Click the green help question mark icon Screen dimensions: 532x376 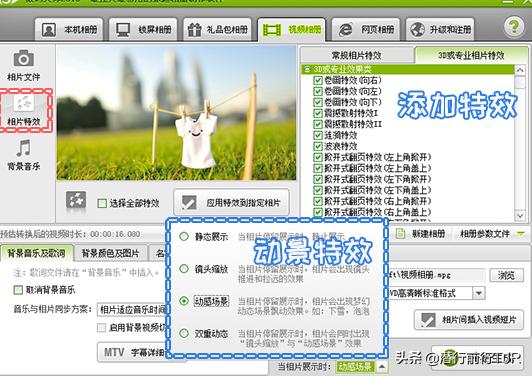[x=514, y=27]
